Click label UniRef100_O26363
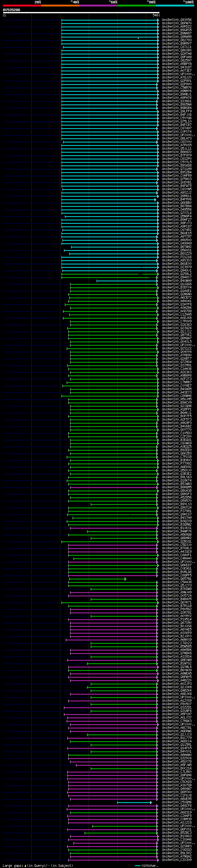This screenshot has width=197, height=868. (x=177, y=325)
